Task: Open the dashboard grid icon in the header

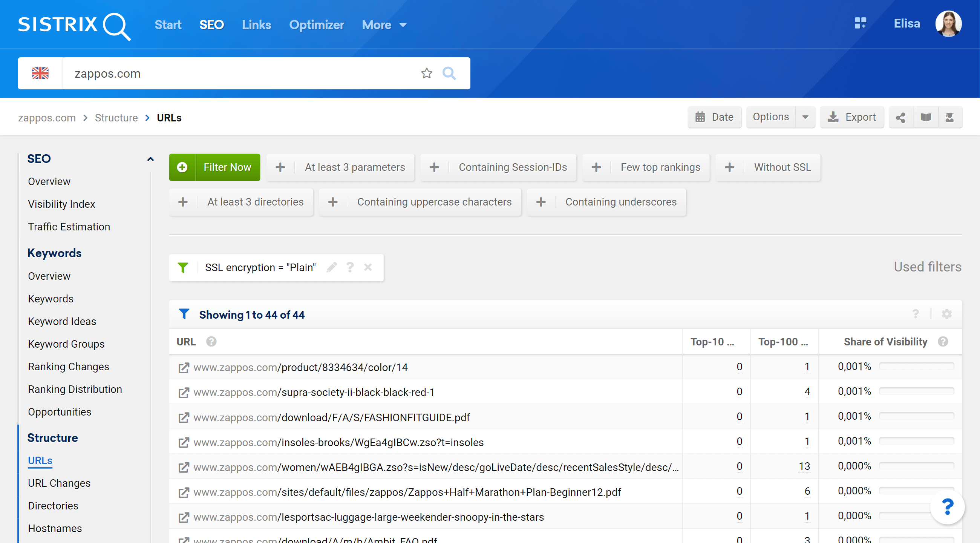Action: (860, 23)
